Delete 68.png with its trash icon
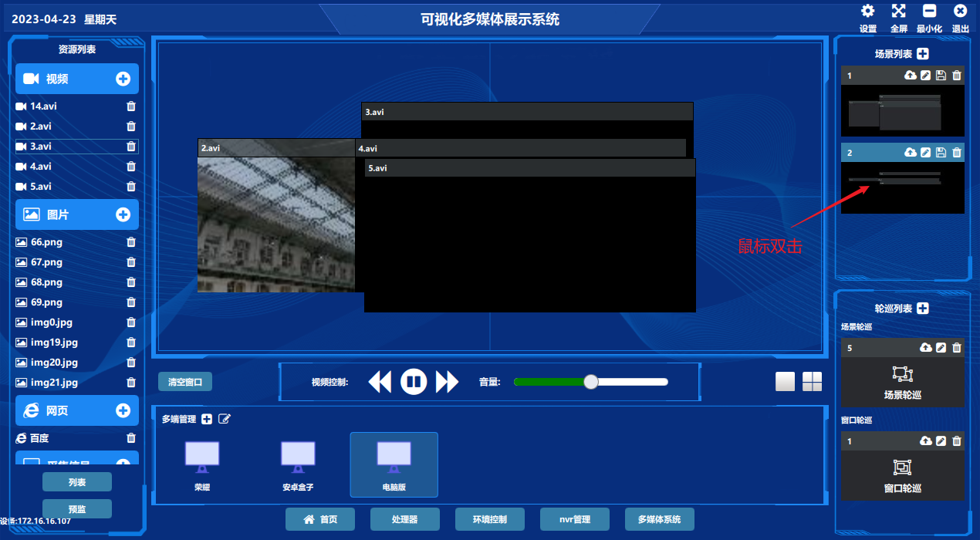Image resolution: width=980 pixels, height=540 pixels. coord(131,282)
